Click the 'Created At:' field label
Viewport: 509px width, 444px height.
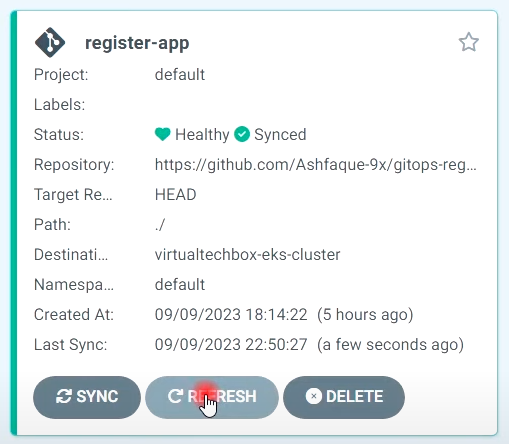[x=74, y=315]
